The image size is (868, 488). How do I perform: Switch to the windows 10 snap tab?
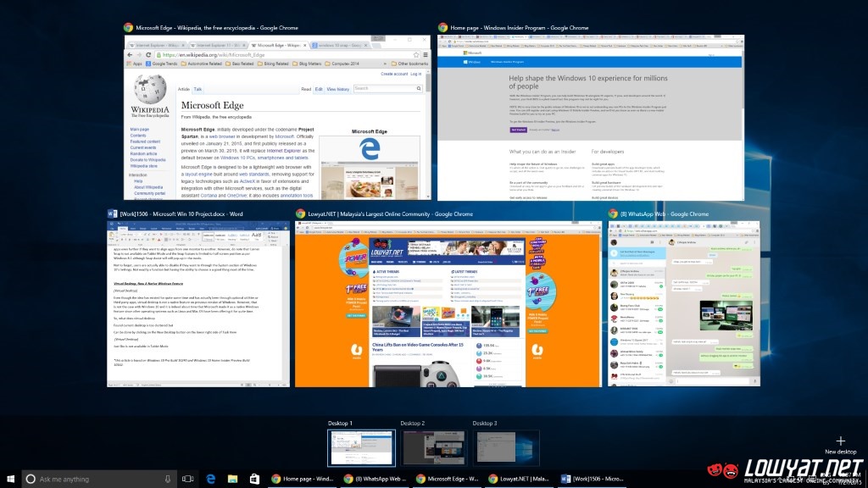[x=339, y=46]
